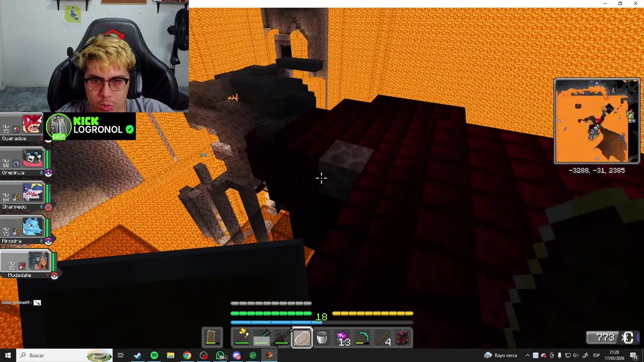Image resolution: width=644 pixels, height=362 pixels.
Task: Select the red backpack hotbar slot
Action: pyautogui.click(x=403, y=337)
